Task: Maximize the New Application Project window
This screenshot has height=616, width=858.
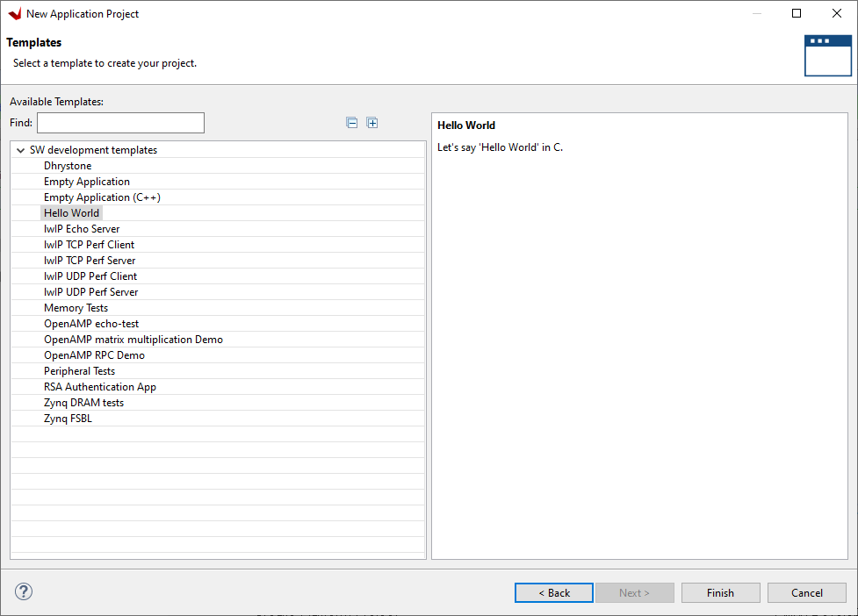Action: (797, 13)
